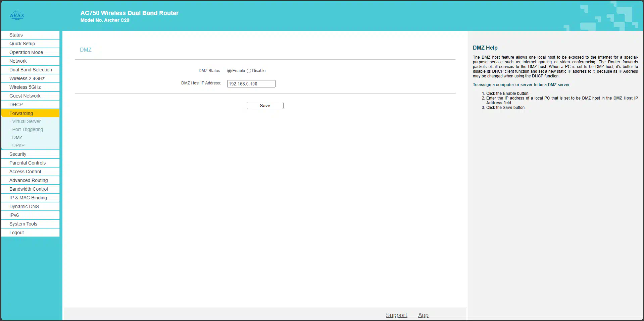Open Bandwidth Control menu

[31, 189]
